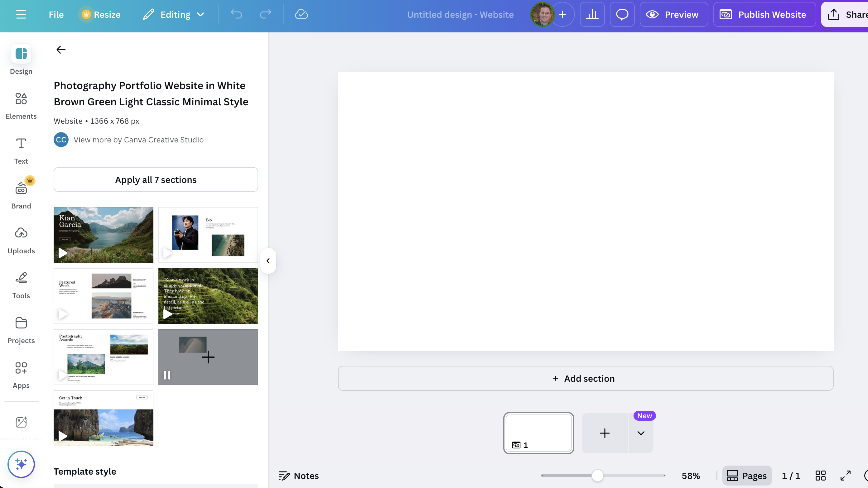
Task: Click the undo arrow
Action: [237, 14]
